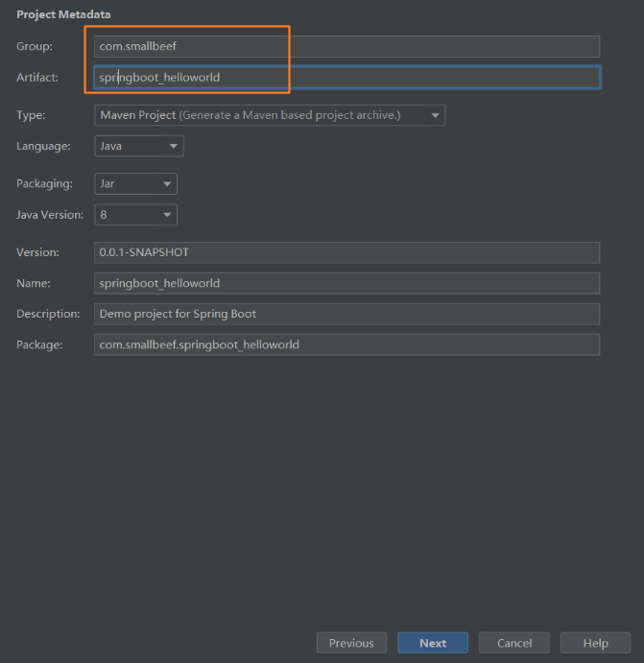Screen dimensions: 644x663
Task: Click the "Packaging:" label text
Action: [44, 183]
